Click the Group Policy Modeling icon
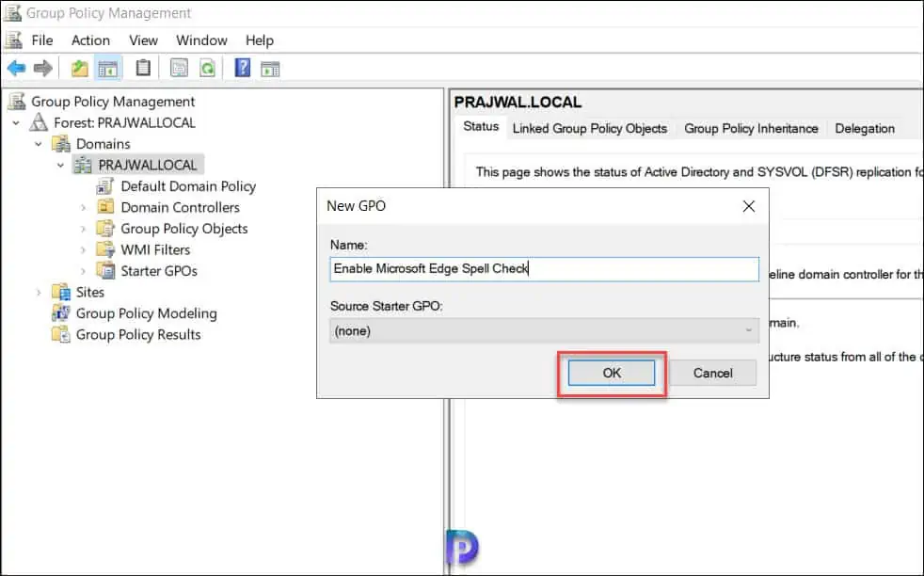The height and width of the screenshot is (576, 924). [61, 313]
